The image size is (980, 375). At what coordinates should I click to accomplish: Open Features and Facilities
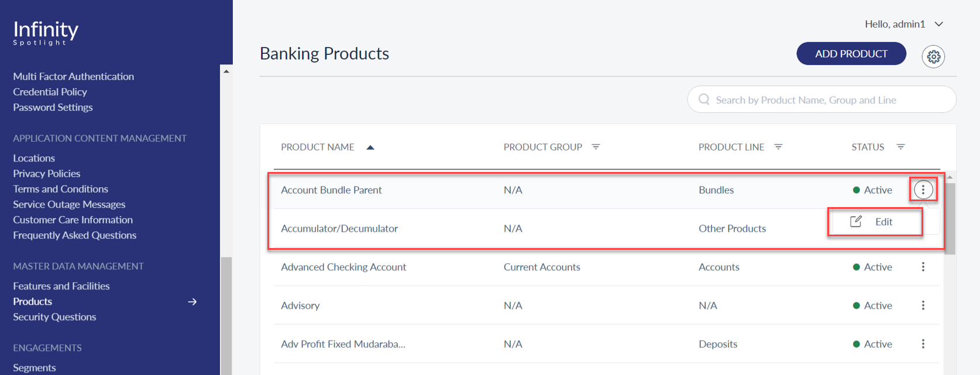61,286
